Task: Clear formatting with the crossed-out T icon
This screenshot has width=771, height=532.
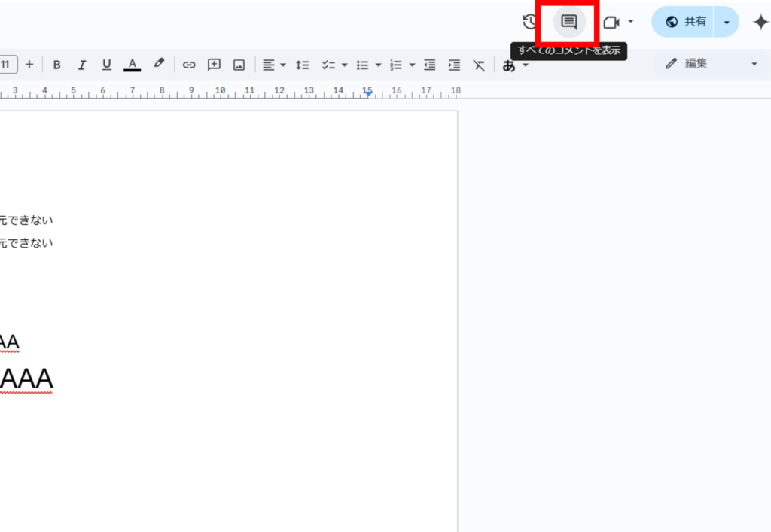Action: [479, 65]
